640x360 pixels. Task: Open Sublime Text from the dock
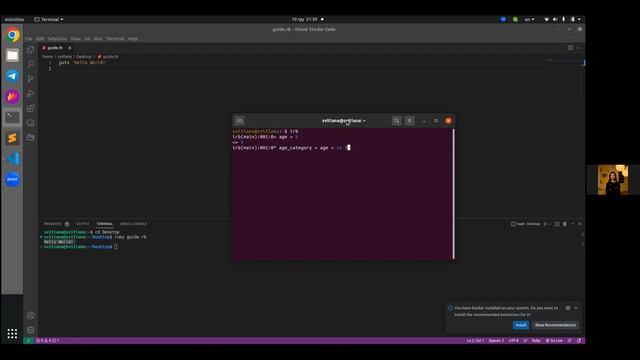12,138
